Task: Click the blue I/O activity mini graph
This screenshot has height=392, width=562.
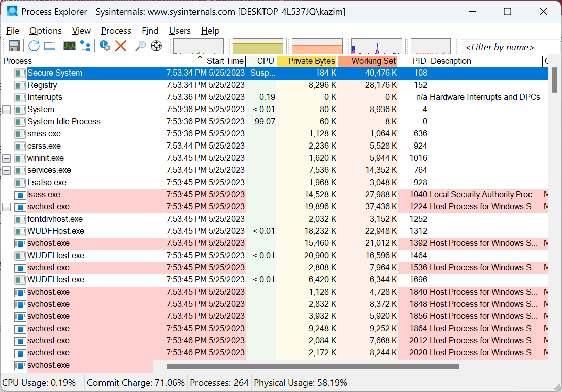Action: point(377,46)
